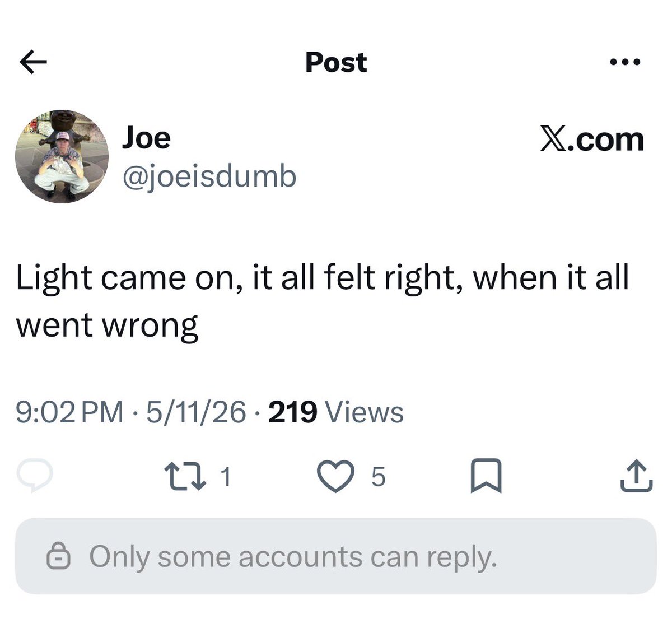Tap the 5/11/26 post date
Viewport: 672px width, 628px height.
pyautogui.click(x=196, y=412)
